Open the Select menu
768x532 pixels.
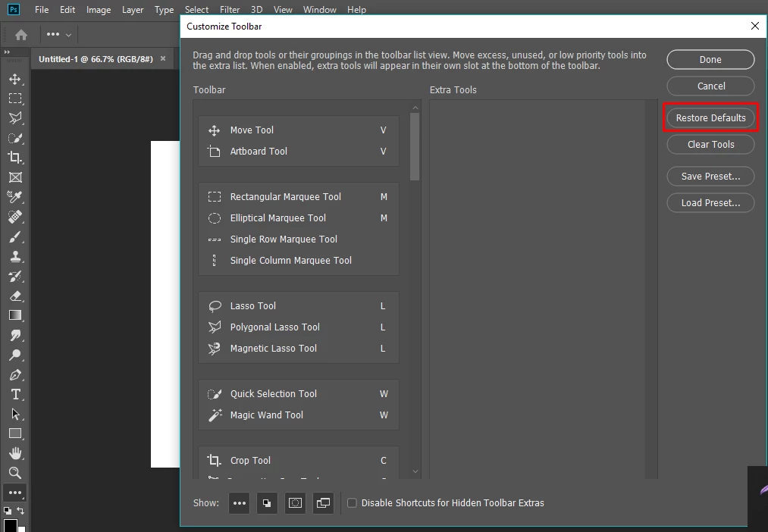coord(196,9)
